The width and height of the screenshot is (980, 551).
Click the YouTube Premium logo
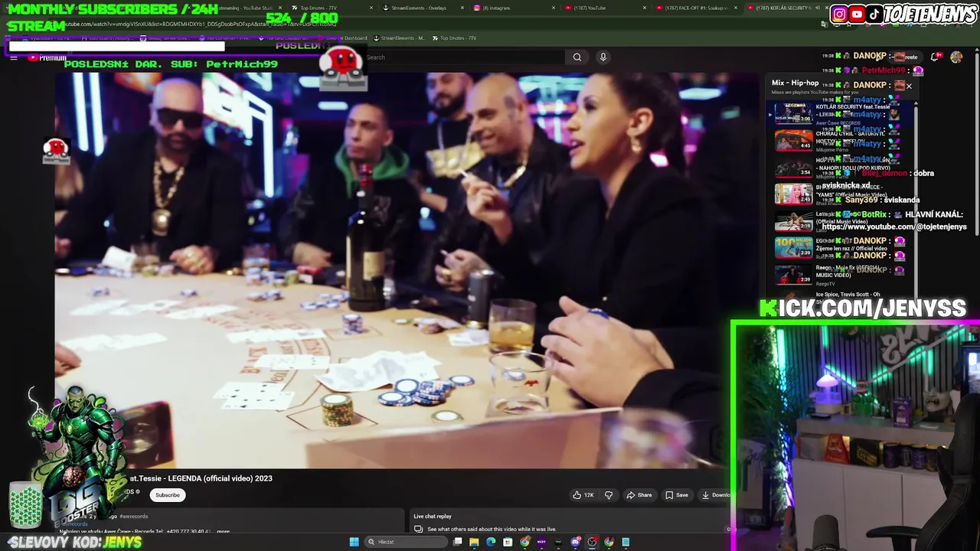pos(47,57)
